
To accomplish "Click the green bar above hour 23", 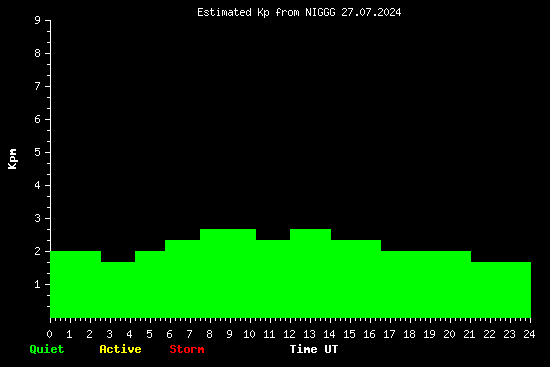I will pos(501,290).
